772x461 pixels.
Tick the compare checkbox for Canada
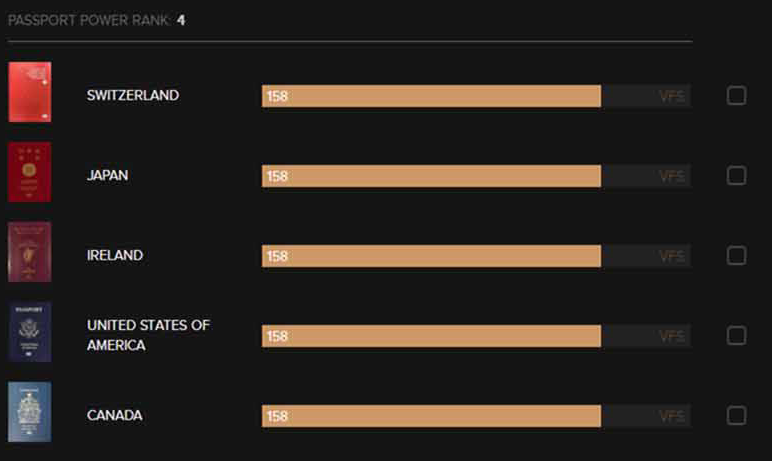click(737, 416)
